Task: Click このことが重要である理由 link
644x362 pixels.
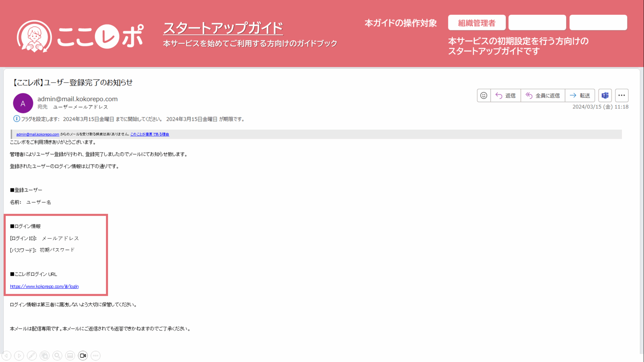Action: [x=150, y=134]
